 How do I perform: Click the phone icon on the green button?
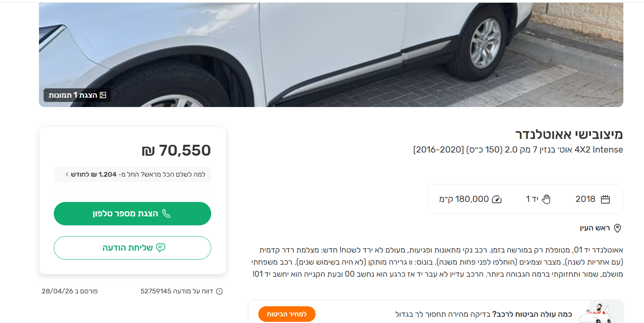click(166, 213)
